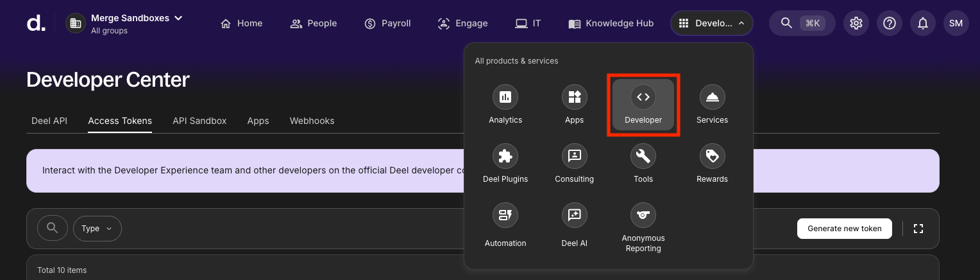Select the Tools wrench icon
The width and height of the screenshot is (980, 280).
click(x=643, y=156)
